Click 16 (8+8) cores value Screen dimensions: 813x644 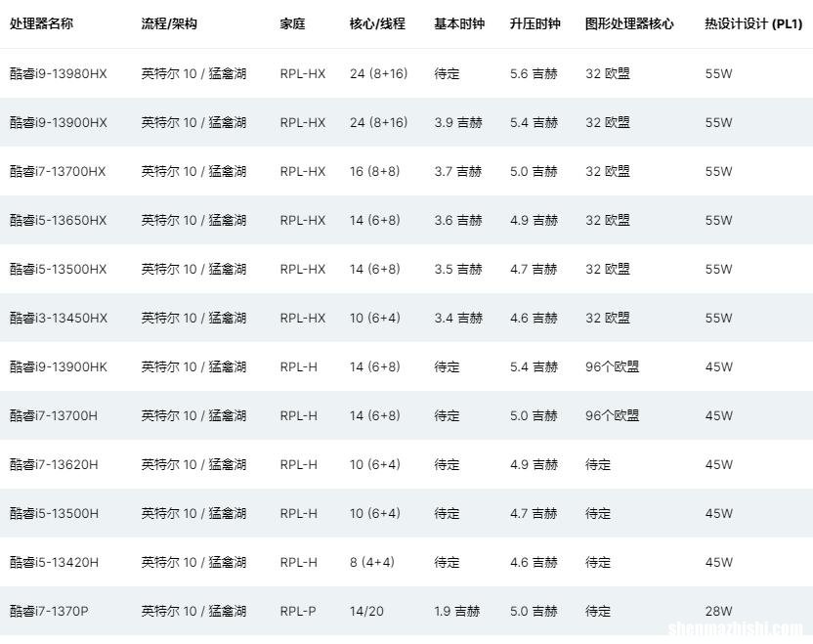pos(374,171)
